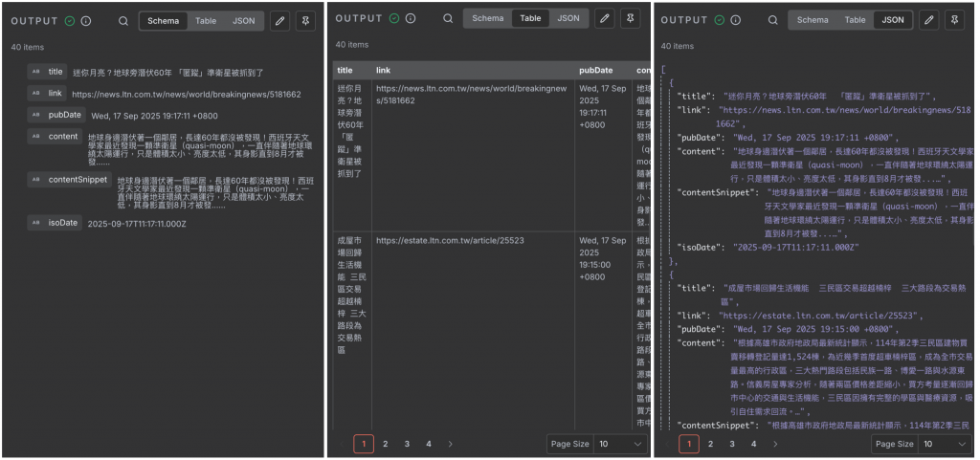Switch to the JSON tab in the left panel

click(244, 21)
